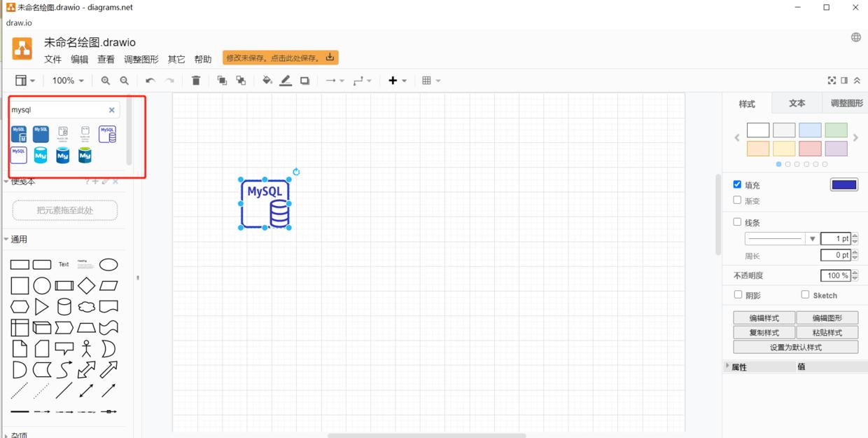Toggle fullscreen mode icon
The image size is (868, 438).
pyautogui.click(x=832, y=81)
